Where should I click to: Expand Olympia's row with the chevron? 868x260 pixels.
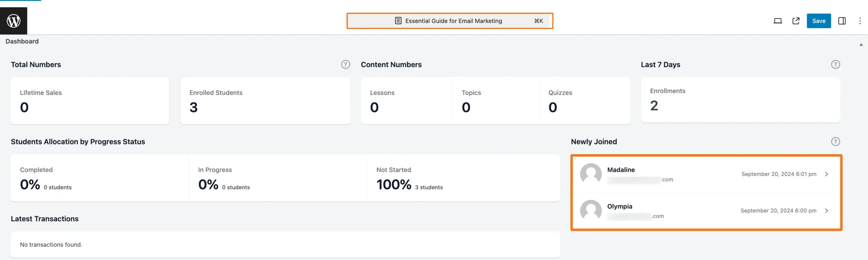point(827,211)
